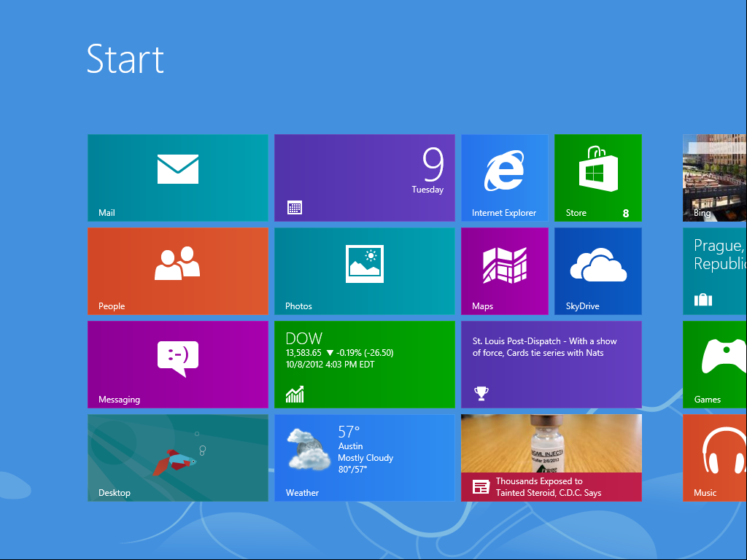Open the Calendar showing Tuesday the 9th
Viewport: 747px width, 560px height.
tap(365, 177)
